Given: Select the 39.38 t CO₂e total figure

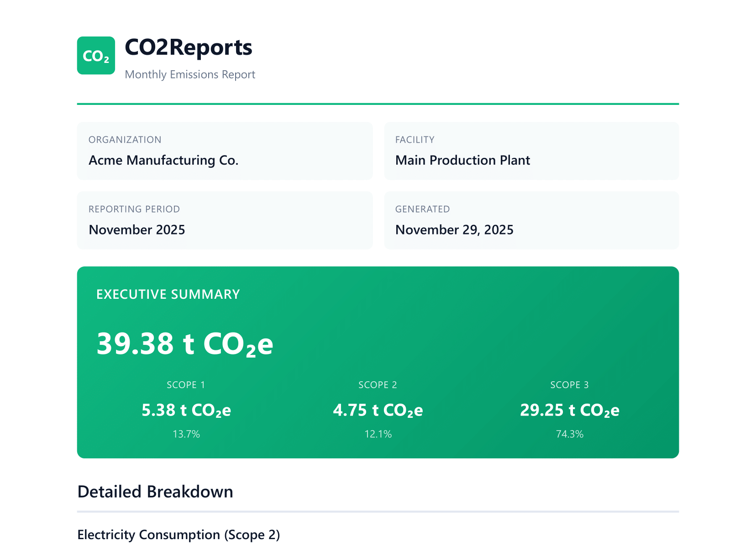Looking at the screenshot, I should point(185,343).
